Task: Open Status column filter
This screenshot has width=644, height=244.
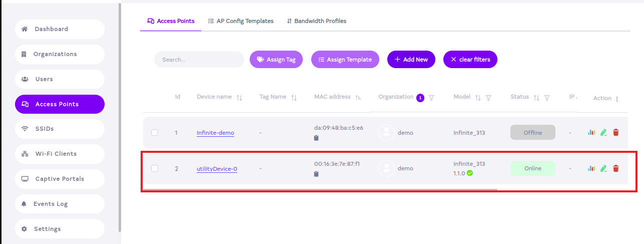Action: pyautogui.click(x=547, y=98)
